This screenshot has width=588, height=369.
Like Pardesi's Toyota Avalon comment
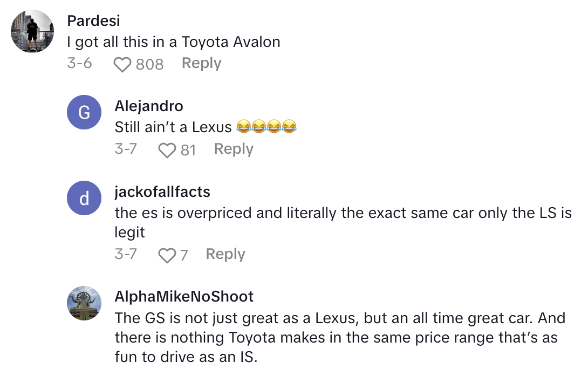122,63
